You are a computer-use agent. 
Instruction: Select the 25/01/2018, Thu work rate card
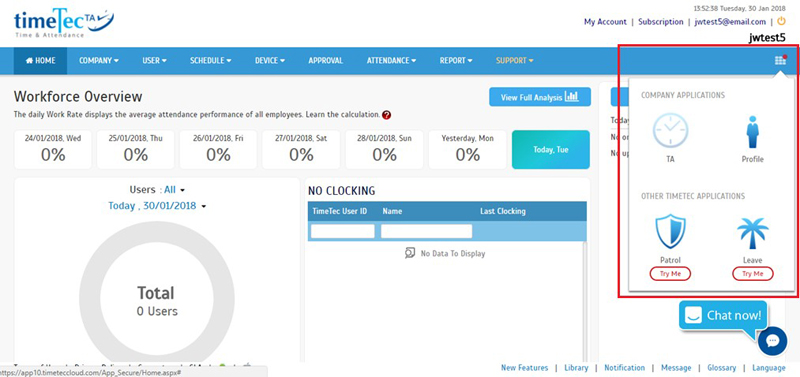pos(136,149)
